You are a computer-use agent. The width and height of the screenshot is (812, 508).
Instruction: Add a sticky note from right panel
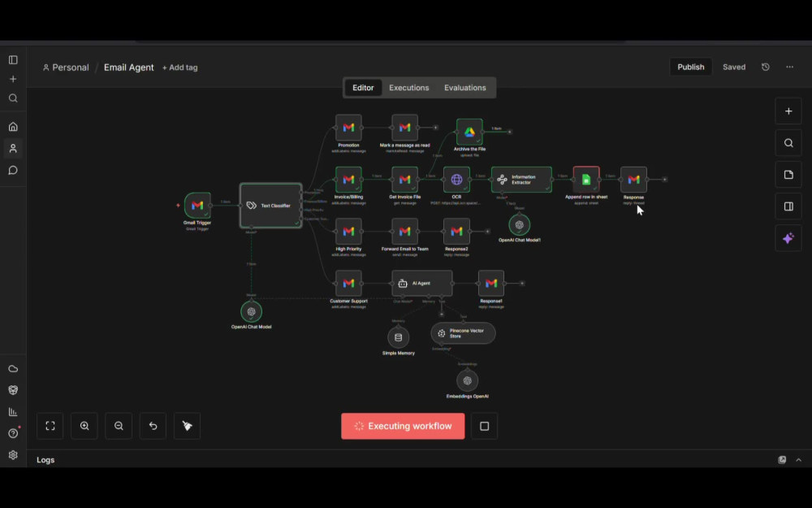point(788,175)
